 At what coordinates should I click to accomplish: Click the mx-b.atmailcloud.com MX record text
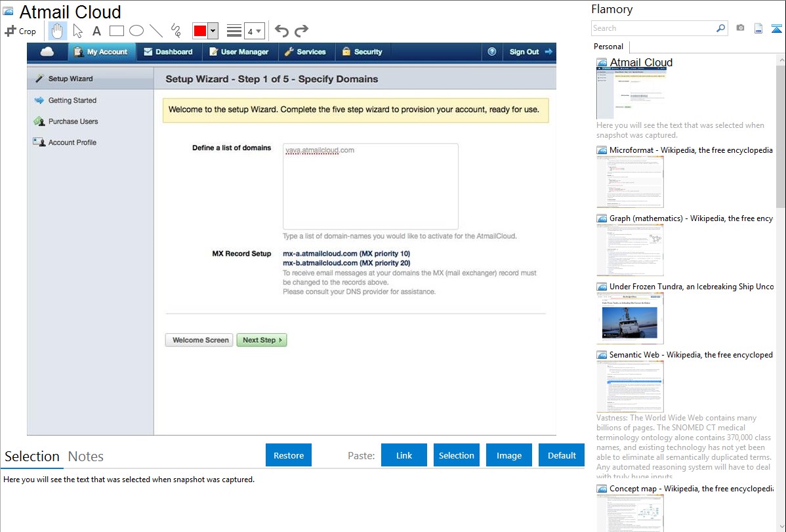pos(346,263)
